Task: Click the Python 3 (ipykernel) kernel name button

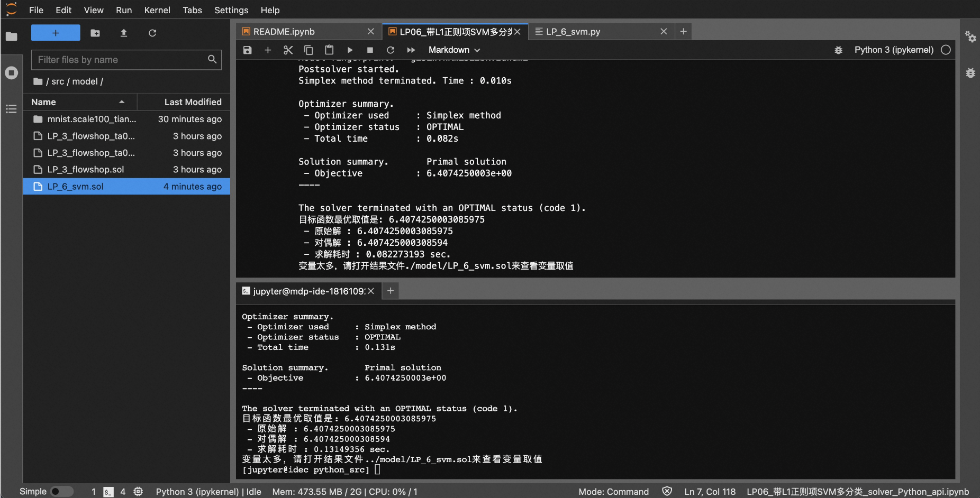Action: pos(894,50)
